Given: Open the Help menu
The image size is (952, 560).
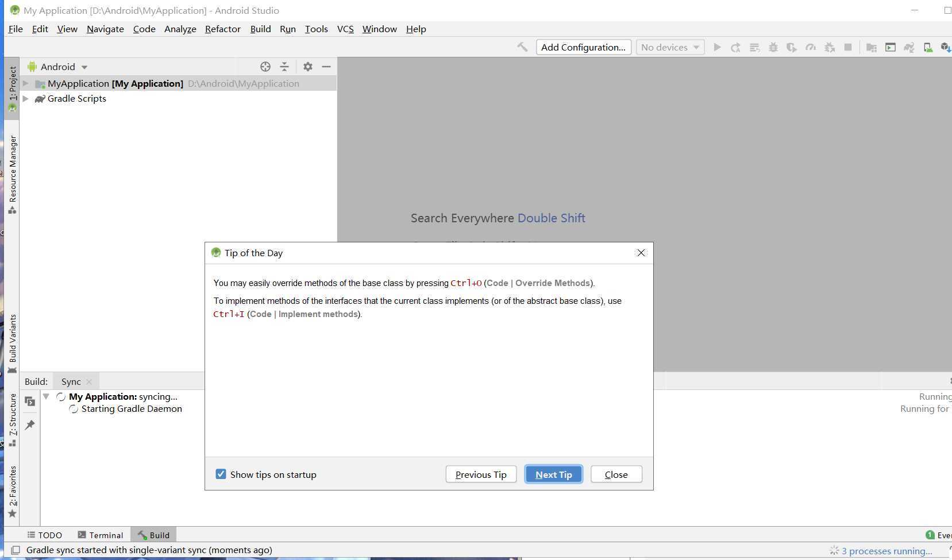Looking at the screenshot, I should tap(416, 29).
